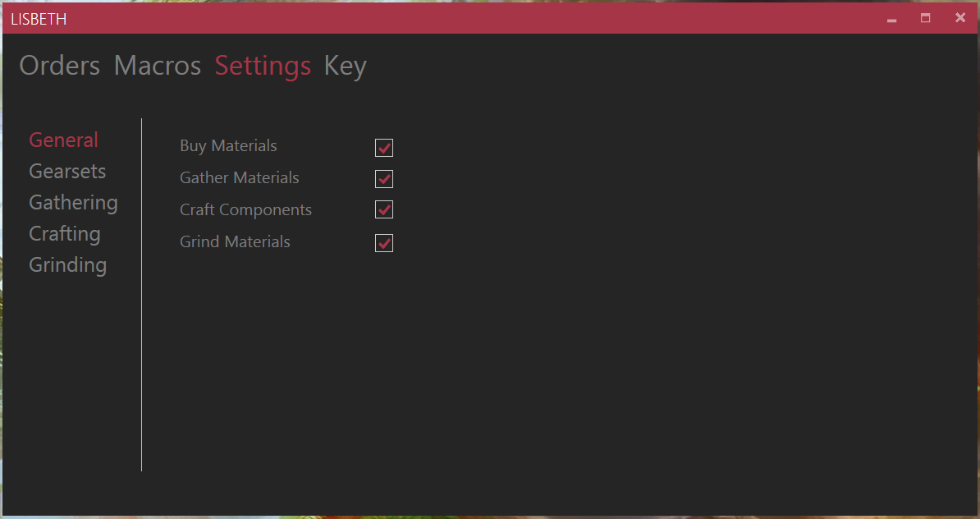The image size is (980, 519).
Task: Open the Orders tab
Action: [59, 66]
